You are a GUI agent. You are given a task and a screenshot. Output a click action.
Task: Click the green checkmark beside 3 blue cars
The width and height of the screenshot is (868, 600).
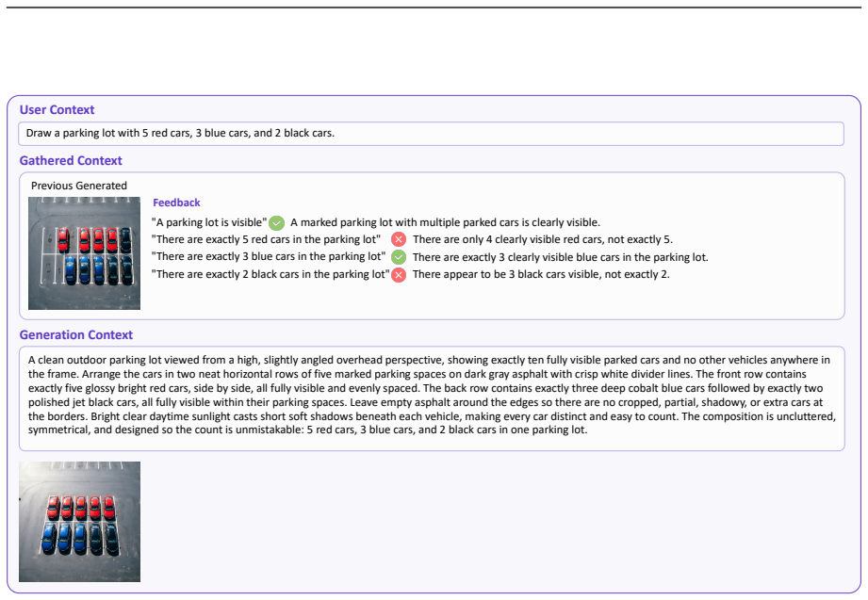(399, 257)
